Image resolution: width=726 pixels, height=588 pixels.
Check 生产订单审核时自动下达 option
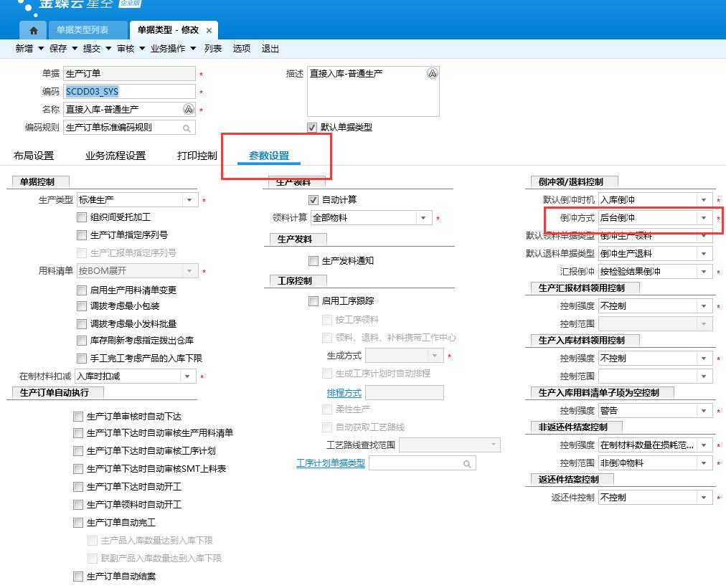(x=78, y=417)
